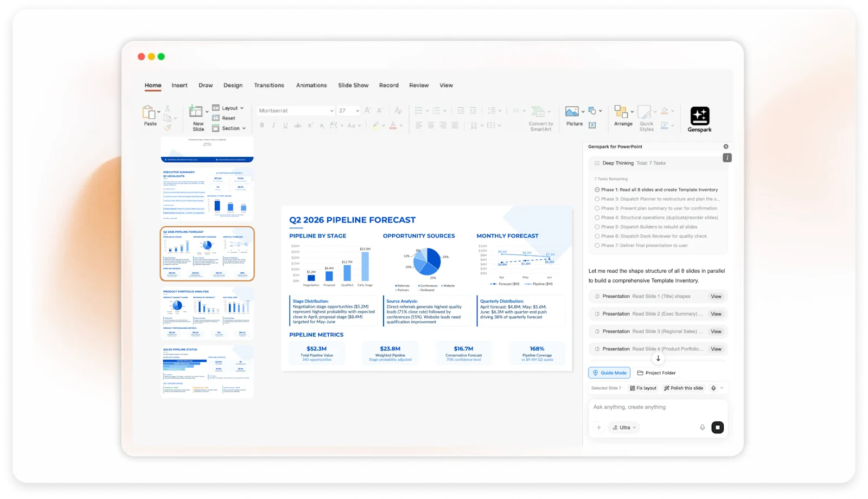Viewport: 868px width, 499px height.
Task: Open the Slide Show tab
Action: click(353, 85)
